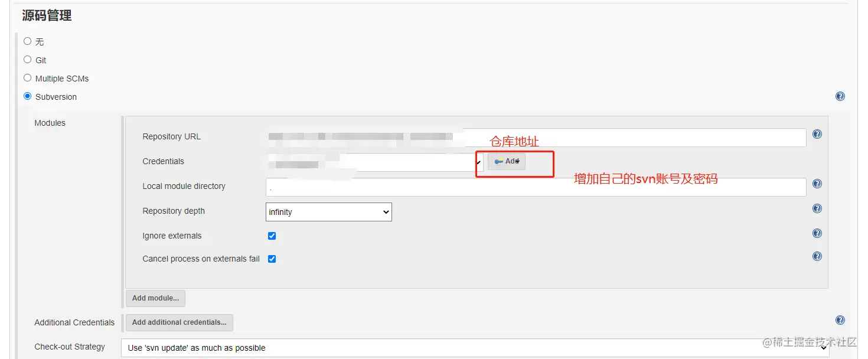The height and width of the screenshot is (359, 868).
Task: Click the help icon beside Repository URL
Action: point(817,134)
